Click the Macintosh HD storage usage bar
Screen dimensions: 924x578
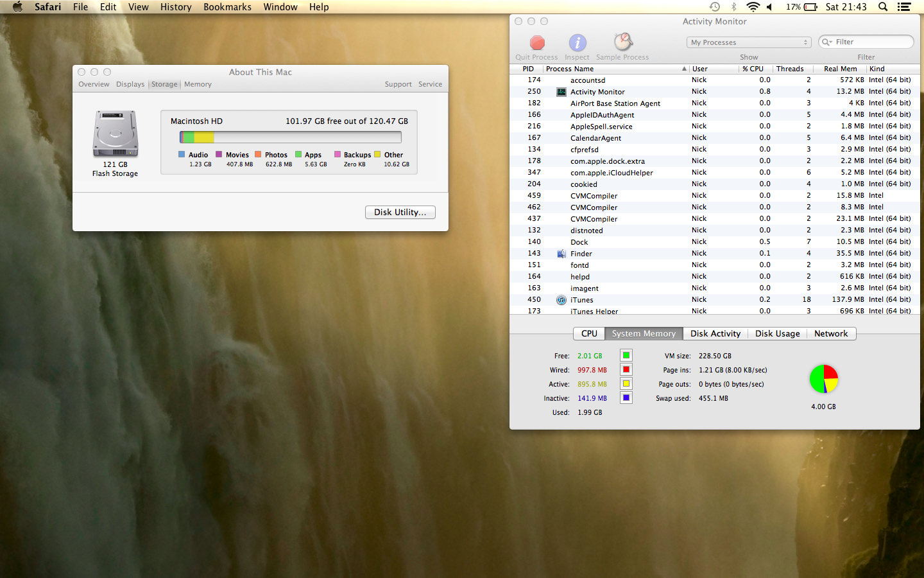coord(291,137)
